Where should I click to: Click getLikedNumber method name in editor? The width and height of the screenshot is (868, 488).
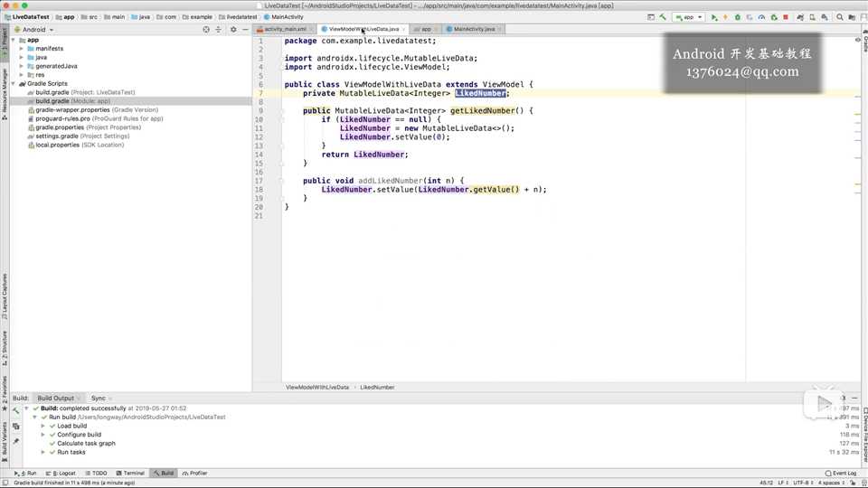[483, 110]
